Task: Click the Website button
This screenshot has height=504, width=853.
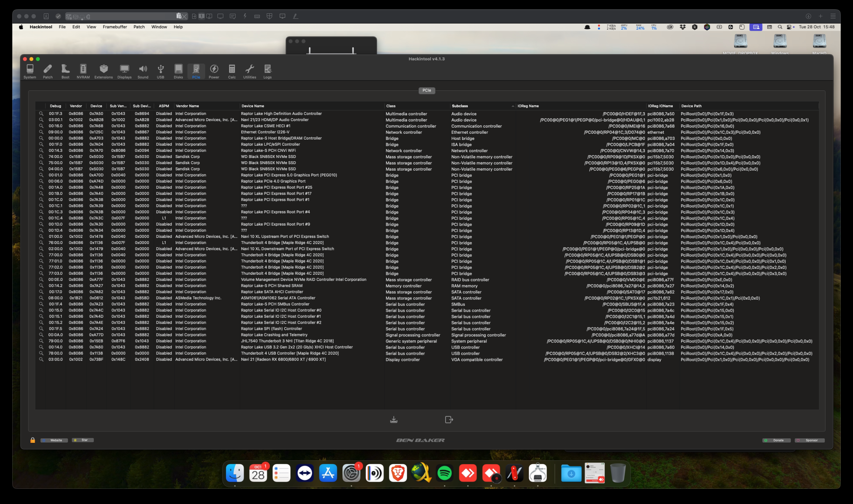Action: click(54, 440)
